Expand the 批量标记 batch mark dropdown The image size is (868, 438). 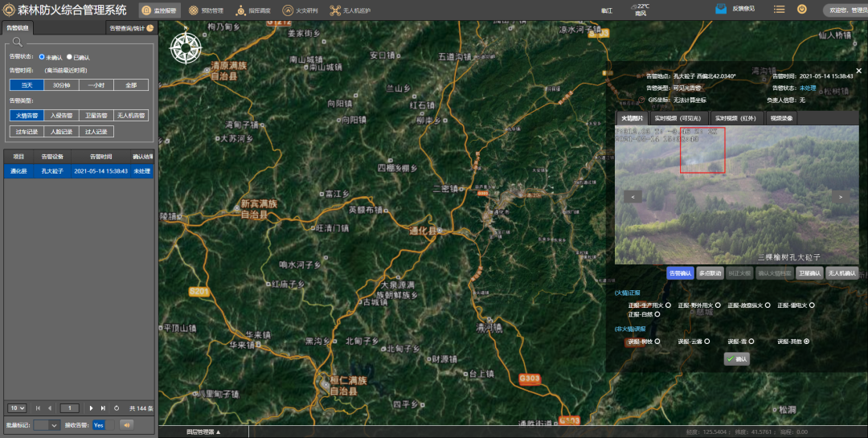(47, 425)
